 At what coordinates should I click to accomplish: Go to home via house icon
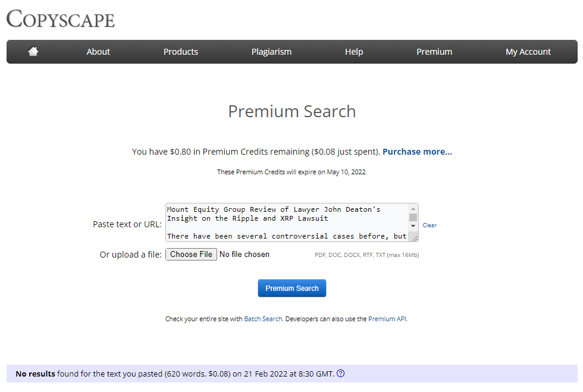33,51
